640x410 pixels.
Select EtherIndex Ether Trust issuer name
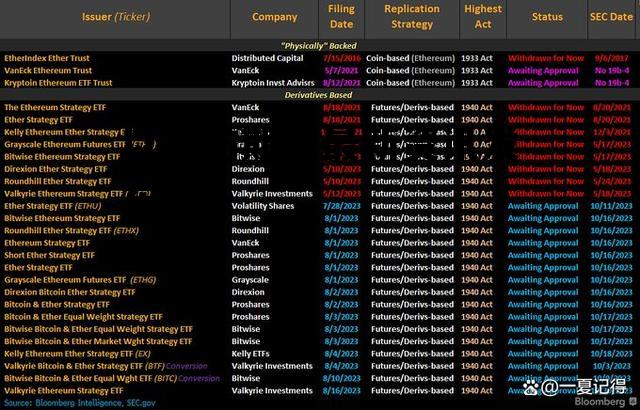click(x=47, y=58)
